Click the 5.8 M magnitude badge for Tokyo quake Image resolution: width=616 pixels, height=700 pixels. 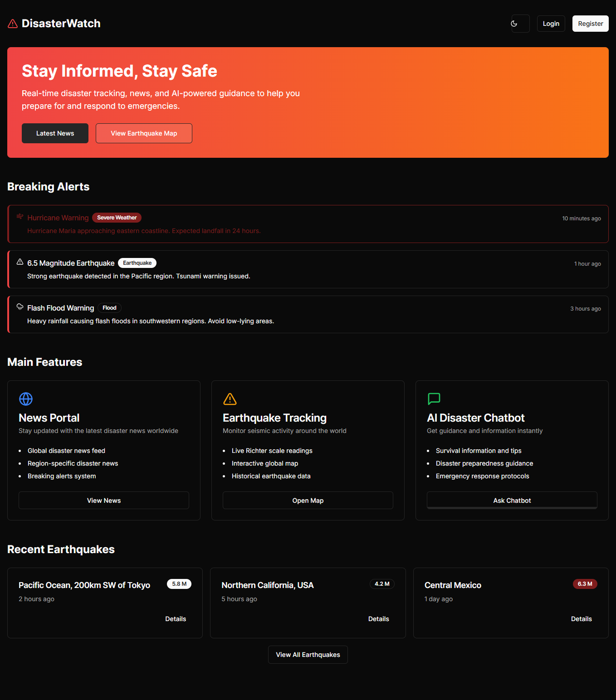tap(179, 584)
